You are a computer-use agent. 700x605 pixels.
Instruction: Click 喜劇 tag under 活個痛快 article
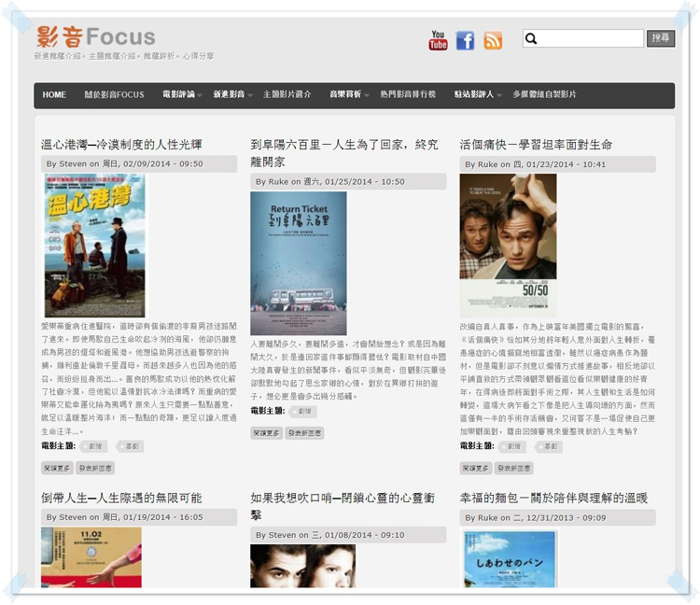pyautogui.click(x=549, y=446)
